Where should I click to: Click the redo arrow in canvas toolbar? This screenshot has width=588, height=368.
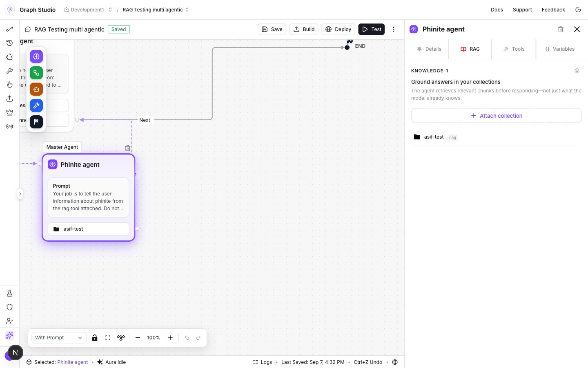click(198, 338)
